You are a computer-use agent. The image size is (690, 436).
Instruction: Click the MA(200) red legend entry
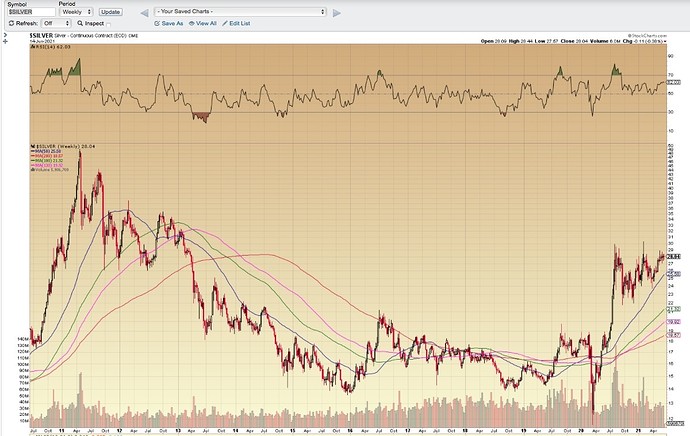pos(47,156)
